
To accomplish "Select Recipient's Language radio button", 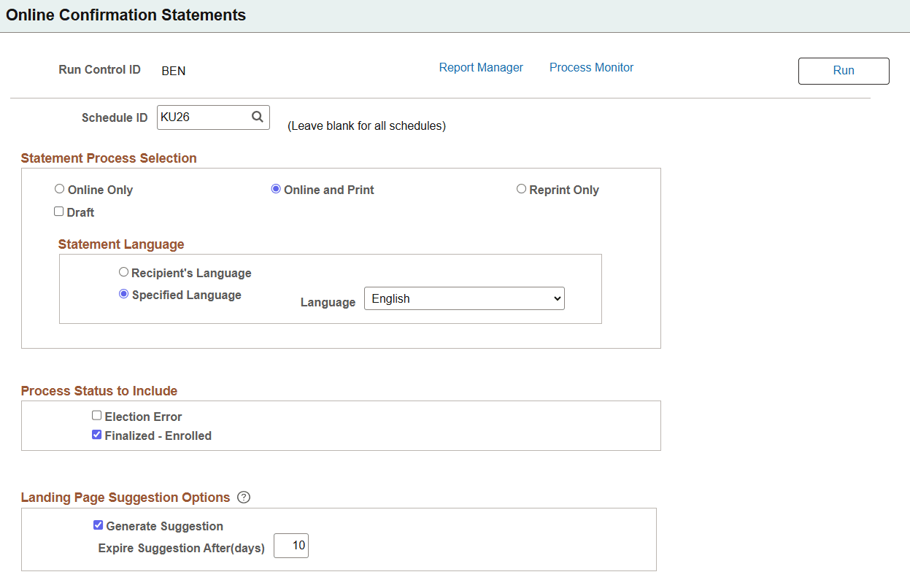I will pyautogui.click(x=123, y=272).
